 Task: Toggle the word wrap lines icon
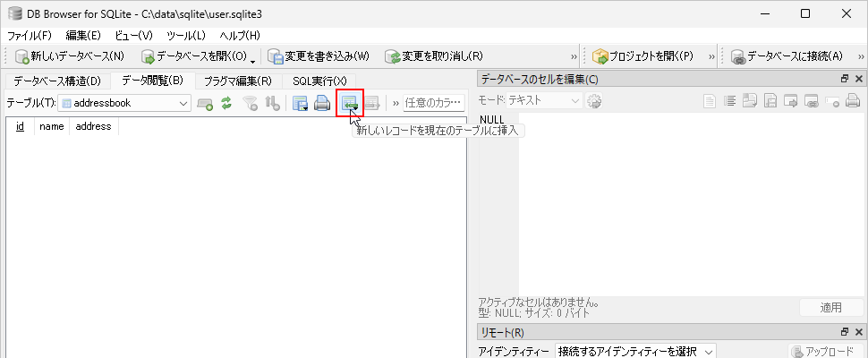[x=730, y=101]
